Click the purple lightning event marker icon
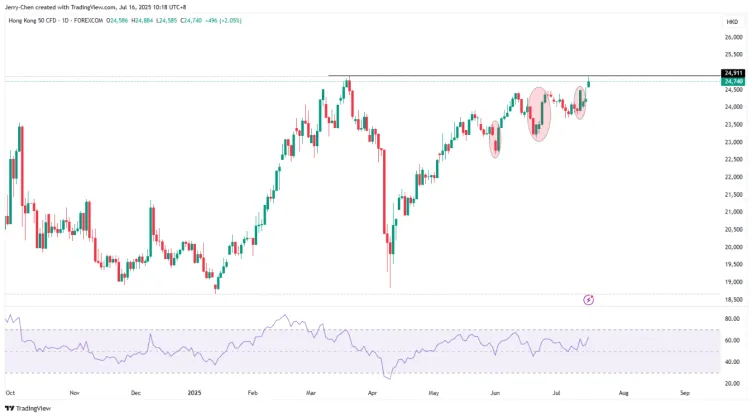Screen dimensions: 753x417 589,299
